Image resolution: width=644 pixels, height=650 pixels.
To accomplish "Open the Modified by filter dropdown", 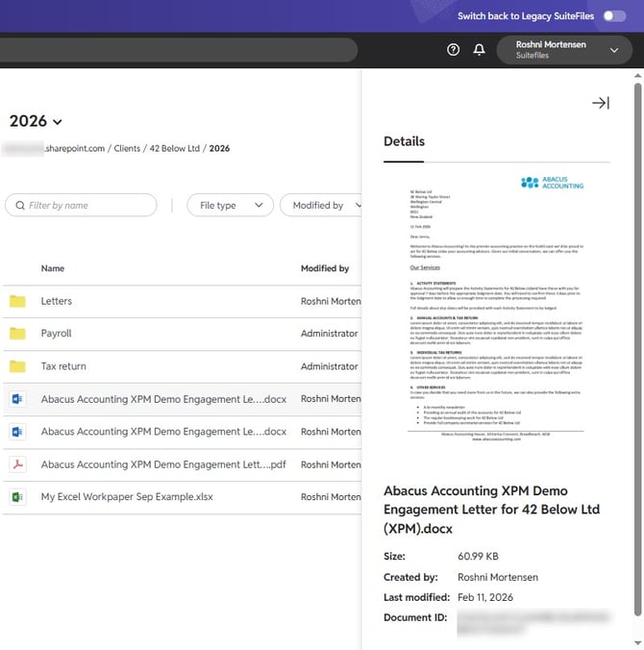I will point(322,205).
